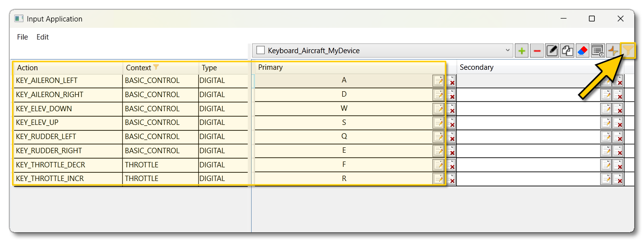Screen dimensions: 644x242
Task: Edit secondary binding for KEY_ELEV_UP
Action: tap(605, 123)
